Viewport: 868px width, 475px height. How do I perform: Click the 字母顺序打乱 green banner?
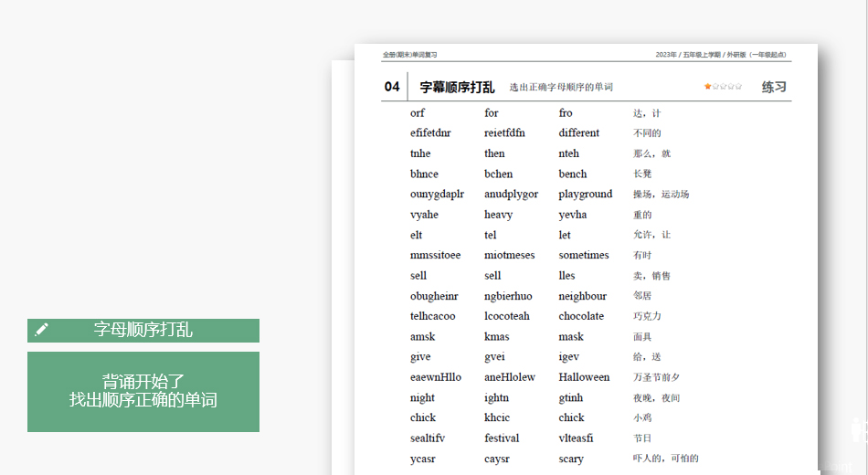point(143,330)
